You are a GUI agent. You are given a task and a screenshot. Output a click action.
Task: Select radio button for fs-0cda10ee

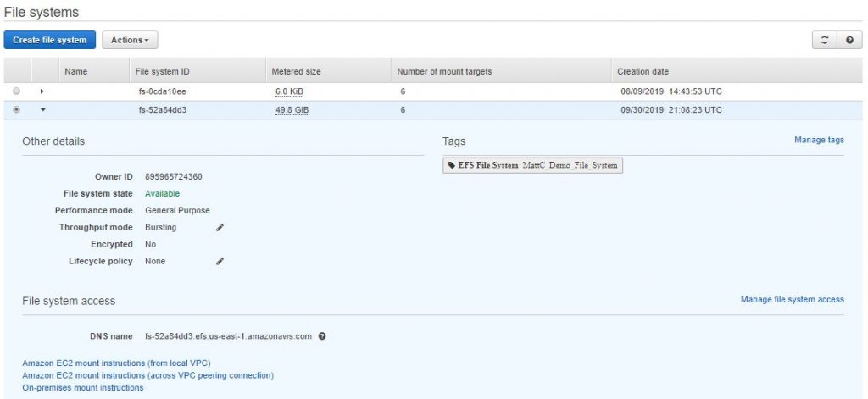[x=17, y=91]
